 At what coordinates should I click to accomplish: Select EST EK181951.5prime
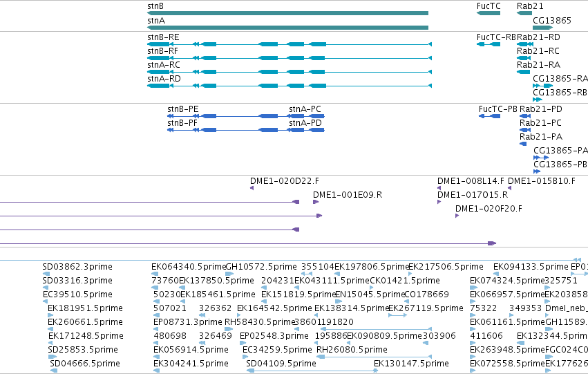point(85,309)
